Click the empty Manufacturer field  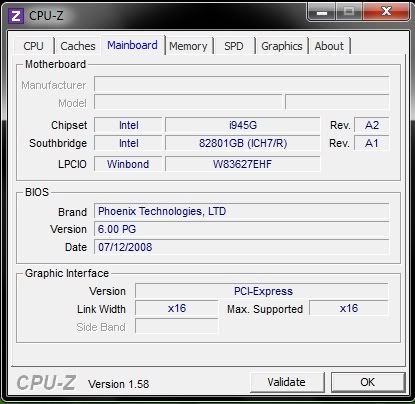click(x=242, y=84)
